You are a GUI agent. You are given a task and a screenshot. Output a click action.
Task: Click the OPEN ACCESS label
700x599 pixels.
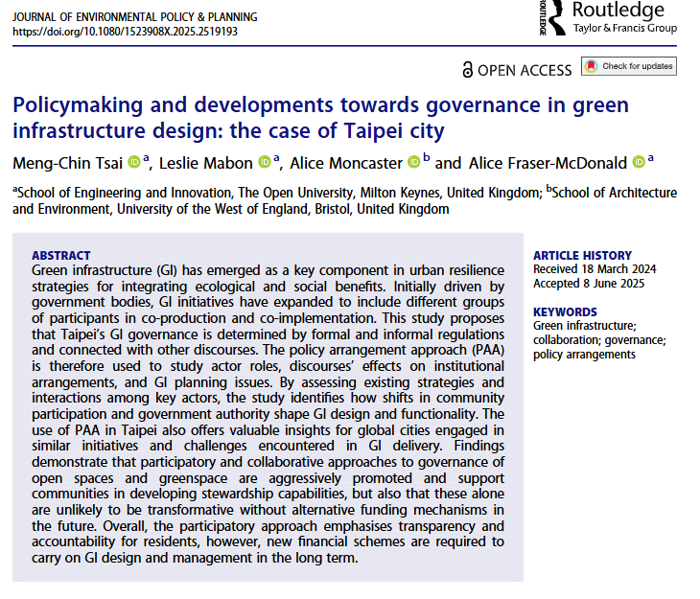point(525,71)
